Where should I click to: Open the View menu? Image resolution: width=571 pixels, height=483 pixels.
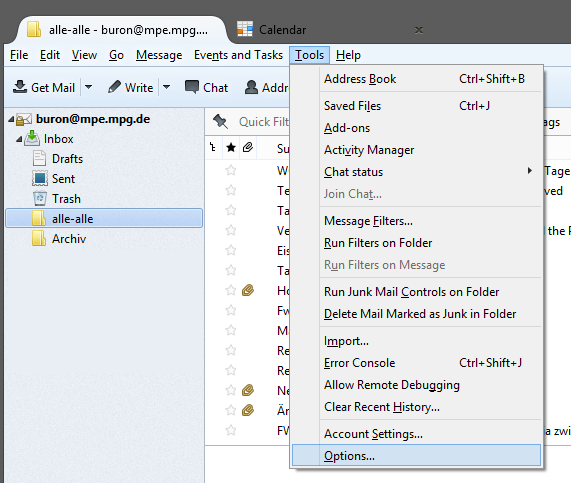click(x=84, y=55)
